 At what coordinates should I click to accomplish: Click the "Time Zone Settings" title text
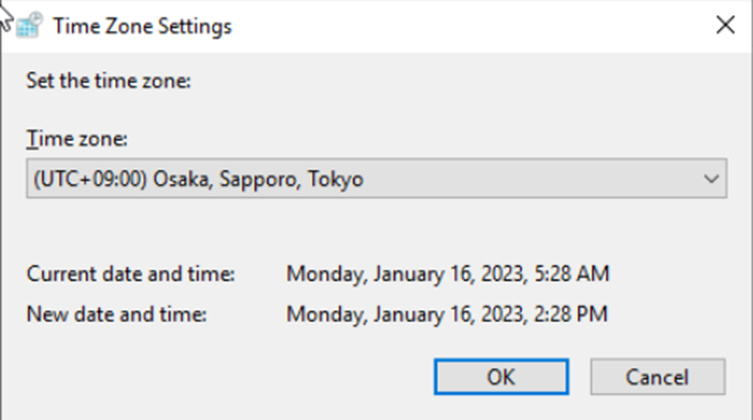(142, 26)
